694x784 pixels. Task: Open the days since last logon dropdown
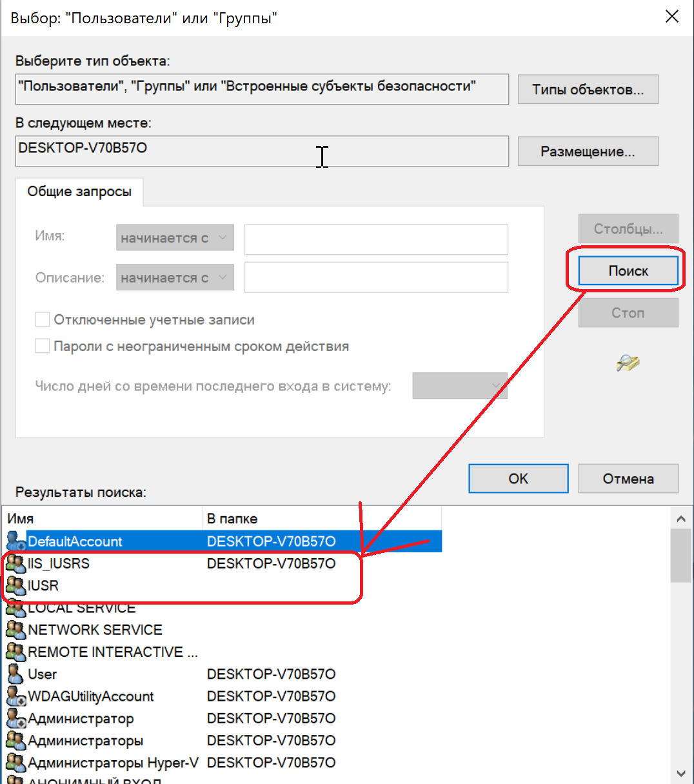(x=460, y=386)
